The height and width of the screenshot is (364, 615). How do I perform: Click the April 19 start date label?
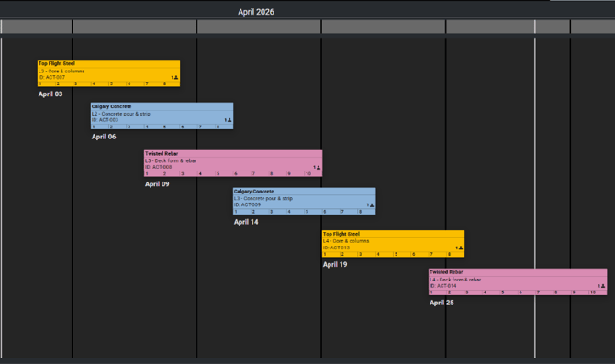(335, 265)
